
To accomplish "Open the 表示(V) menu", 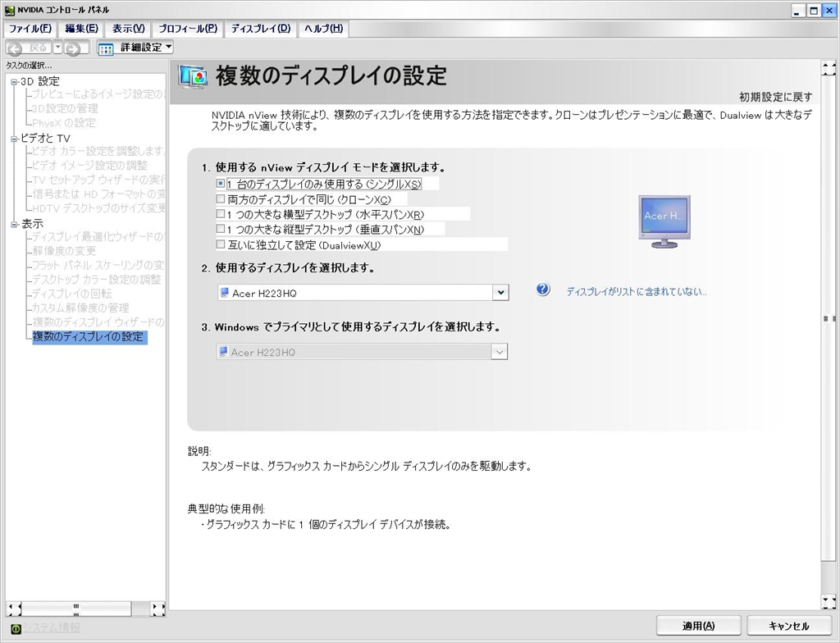I will tap(129, 29).
